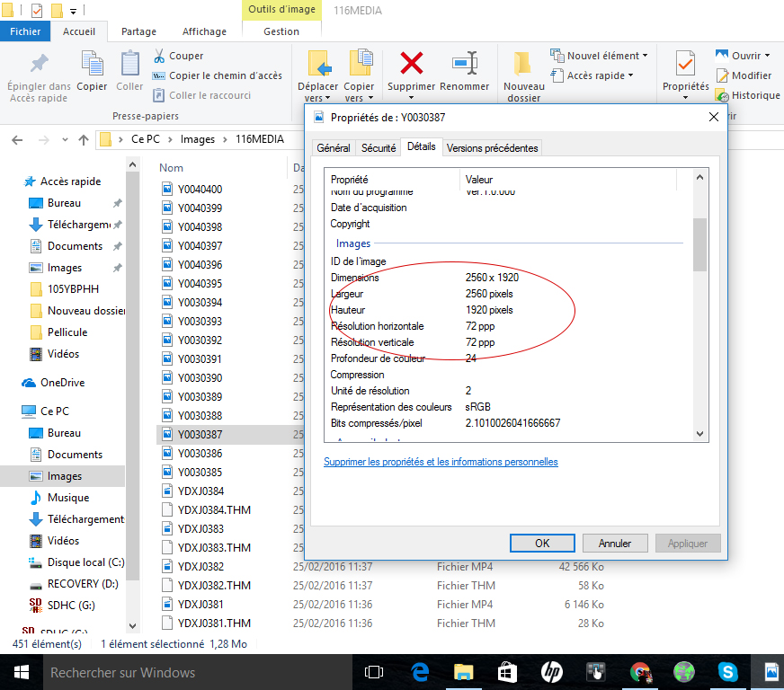Click the red Supprimer delete icon

click(x=412, y=64)
